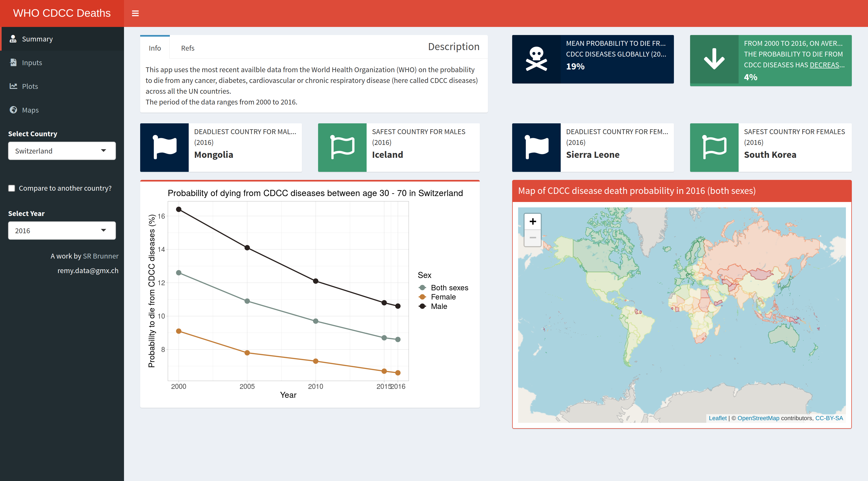
Task: Click the SR Brunner author text
Action: tap(101, 256)
